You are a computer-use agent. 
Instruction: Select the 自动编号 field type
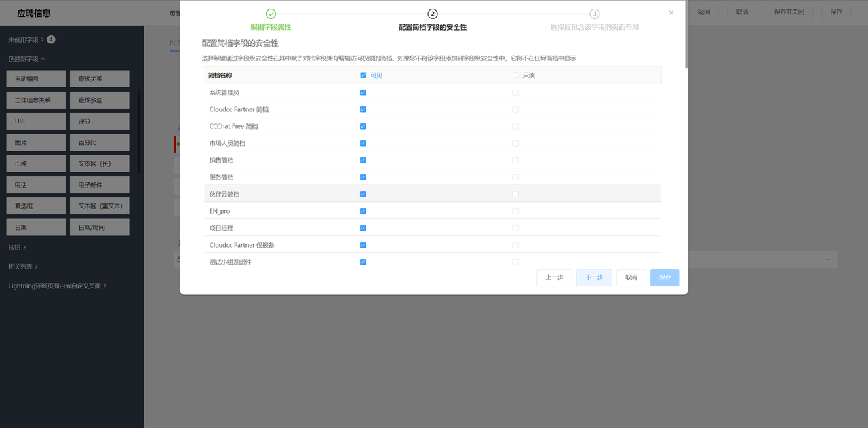pyautogui.click(x=36, y=79)
